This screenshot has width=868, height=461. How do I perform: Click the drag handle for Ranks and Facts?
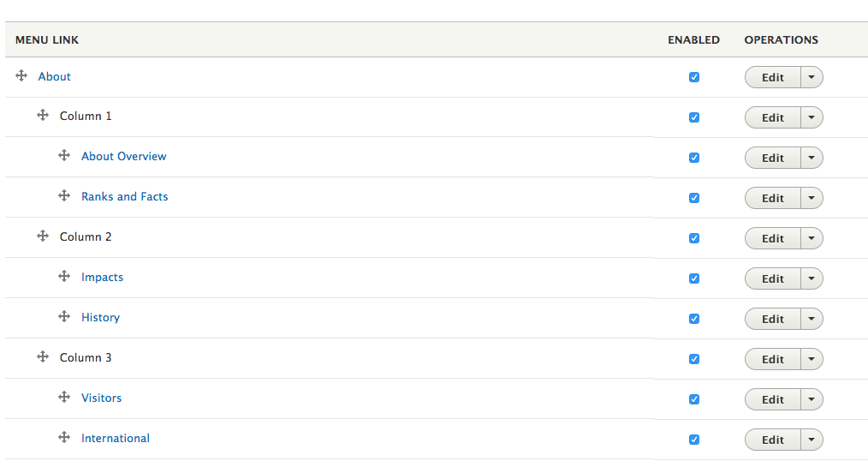point(64,196)
